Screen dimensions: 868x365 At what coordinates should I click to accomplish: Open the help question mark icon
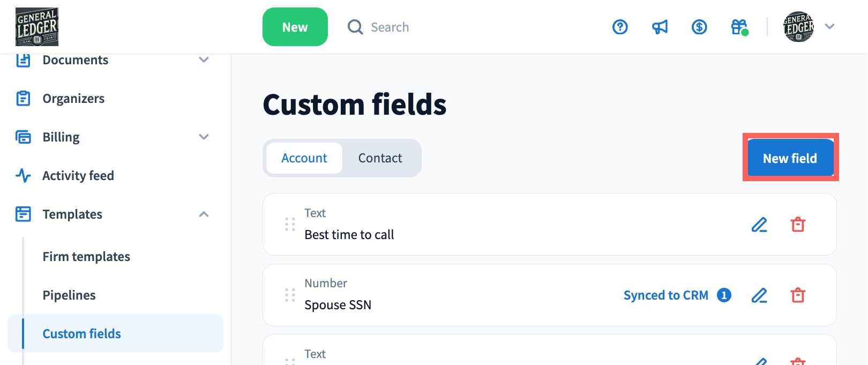tap(620, 27)
